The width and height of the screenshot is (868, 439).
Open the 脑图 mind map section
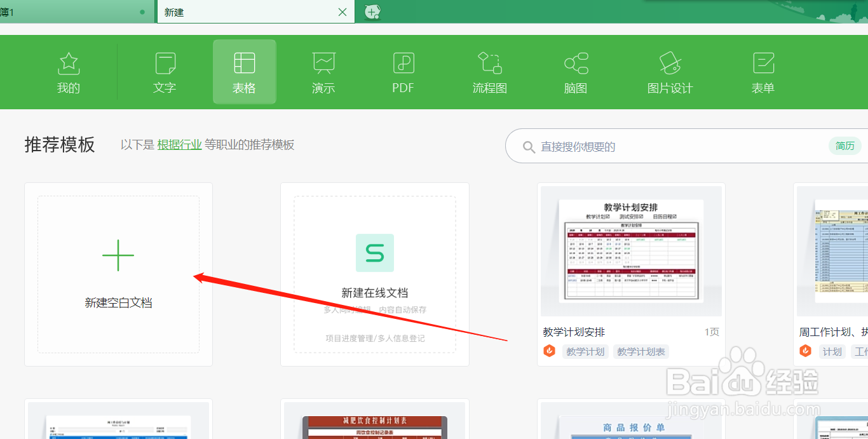(x=575, y=72)
